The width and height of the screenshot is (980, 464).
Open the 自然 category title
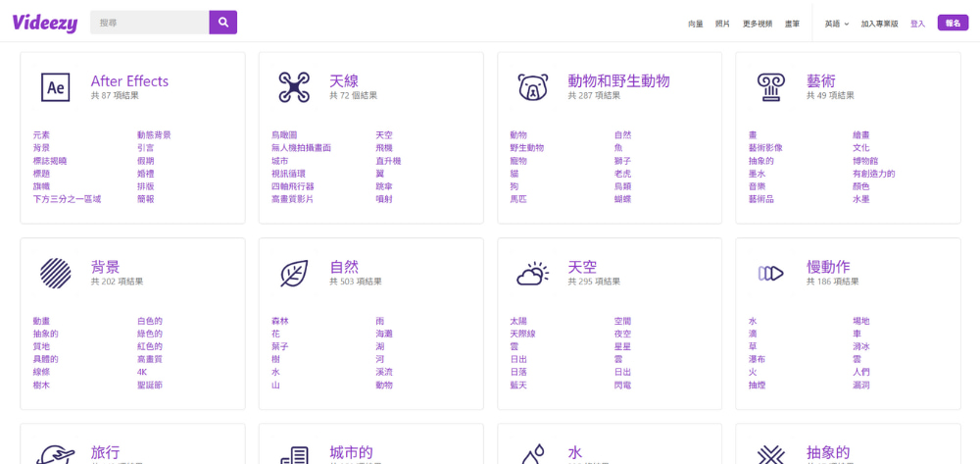pos(344,267)
